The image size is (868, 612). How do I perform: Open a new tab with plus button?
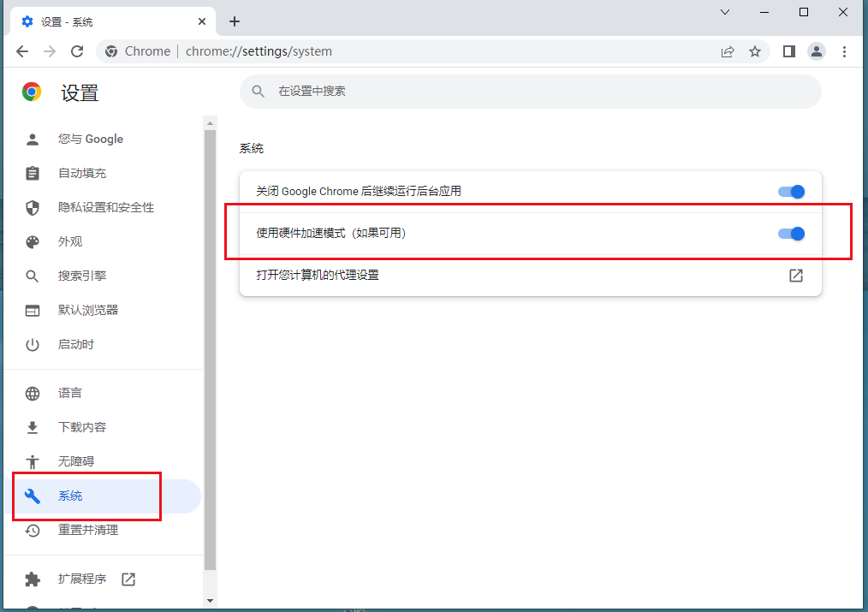point(235,21)
